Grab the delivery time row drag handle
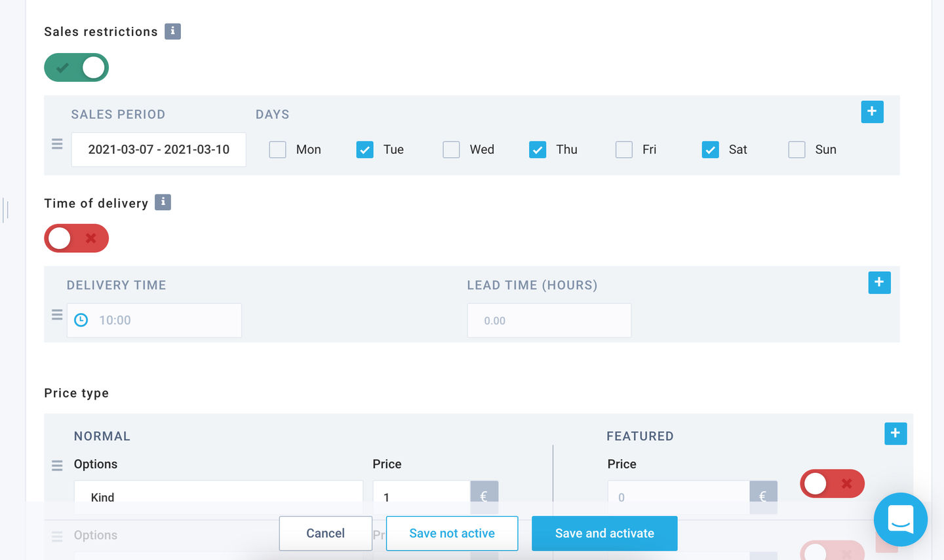This screenshot has height=560, width=944. pos(57,315)
